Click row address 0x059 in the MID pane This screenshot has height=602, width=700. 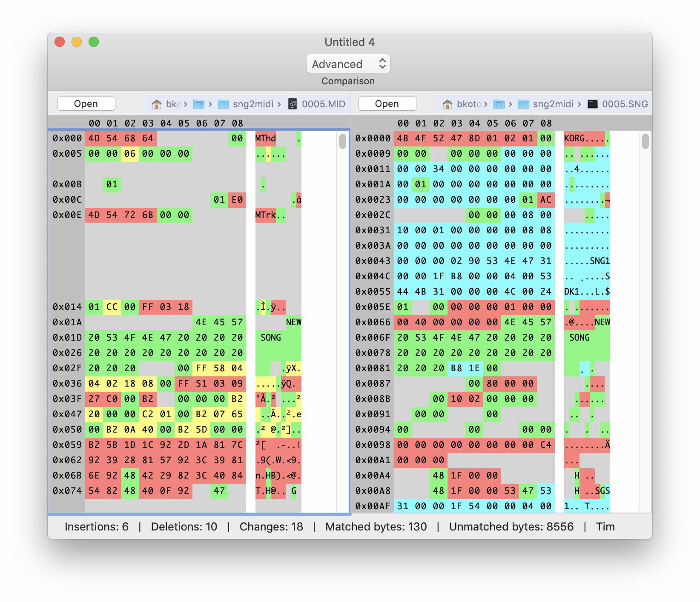point(67,445)
